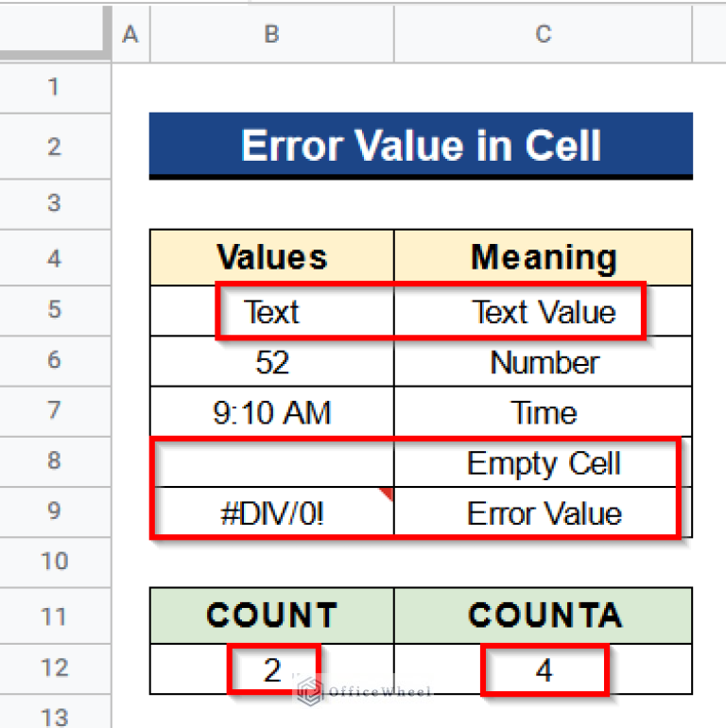The height and width of the screenshot is (728, 726).
Task: Select the 'COUNT' header cell
Action: pos(272,615)
